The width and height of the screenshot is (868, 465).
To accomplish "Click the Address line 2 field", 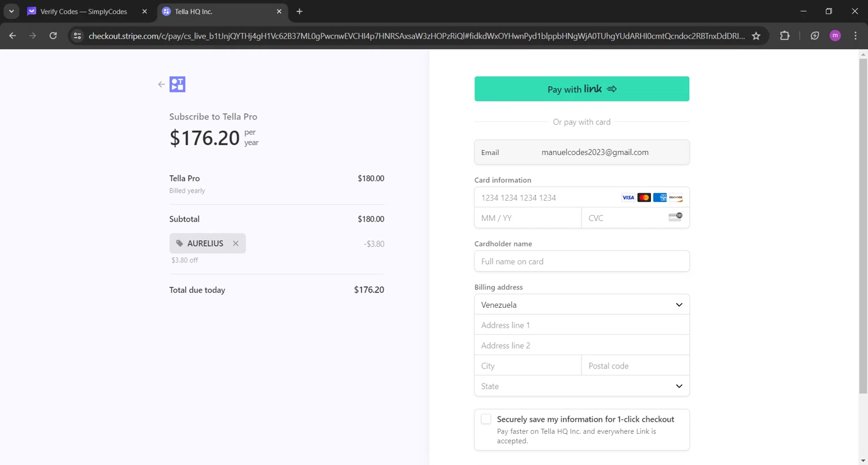I will tap(582, 345).
